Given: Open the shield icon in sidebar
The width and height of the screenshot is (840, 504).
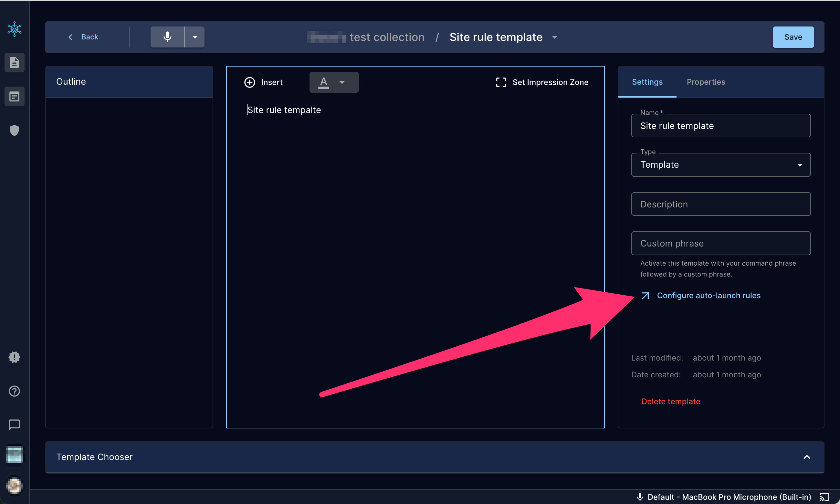Looking at the screenshot, I should (x=14, y=130).
